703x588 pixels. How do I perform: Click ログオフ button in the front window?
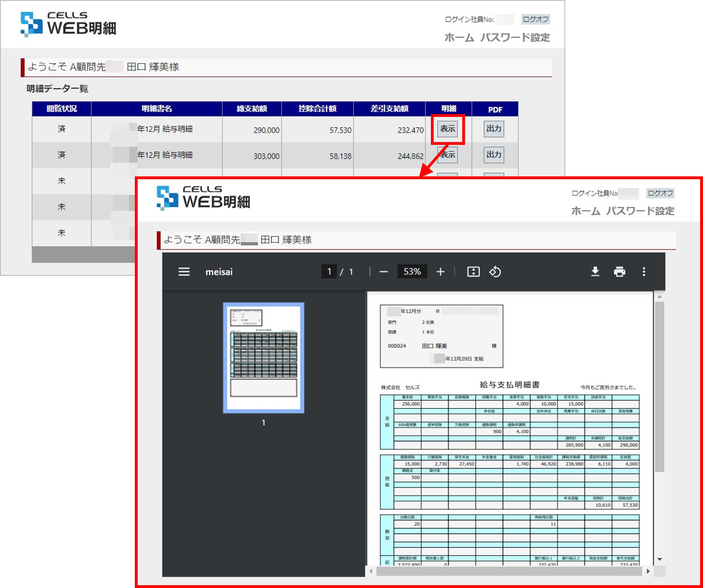660,193
